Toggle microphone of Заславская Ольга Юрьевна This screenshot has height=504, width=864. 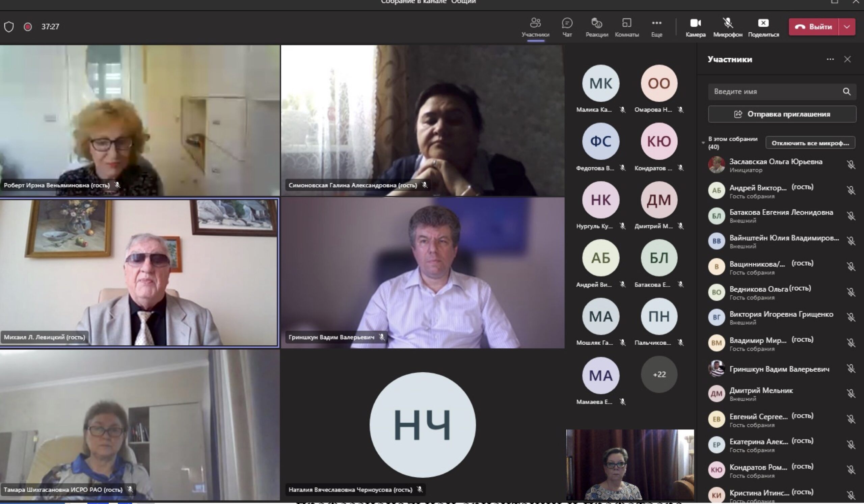tap(850, 165)
